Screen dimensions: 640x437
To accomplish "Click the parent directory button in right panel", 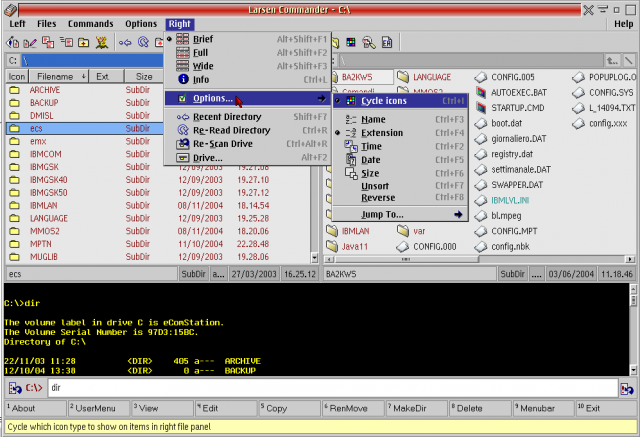I will coord(612,61).
